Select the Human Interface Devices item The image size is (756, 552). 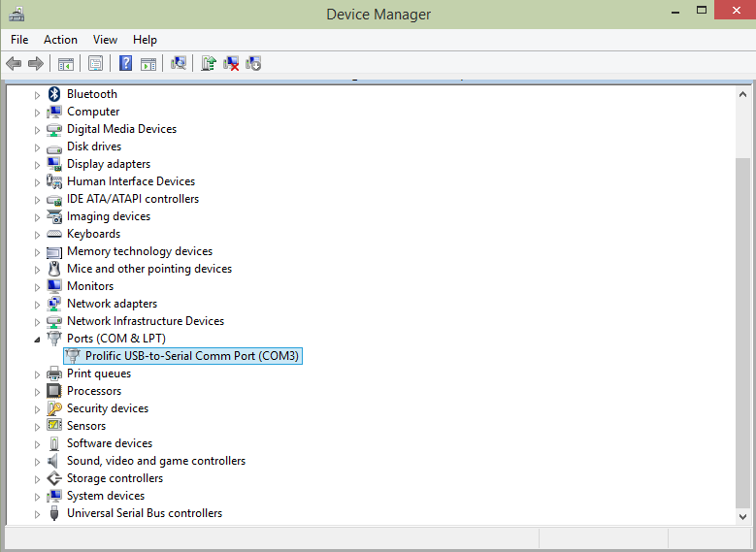click(130, 181)
